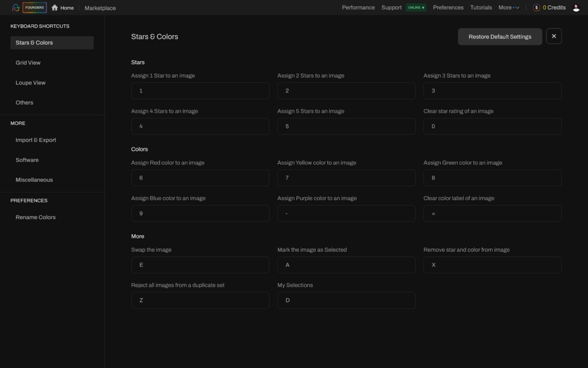
Task: Open Import & Export shortcut settings
Action: click(36, 140)
